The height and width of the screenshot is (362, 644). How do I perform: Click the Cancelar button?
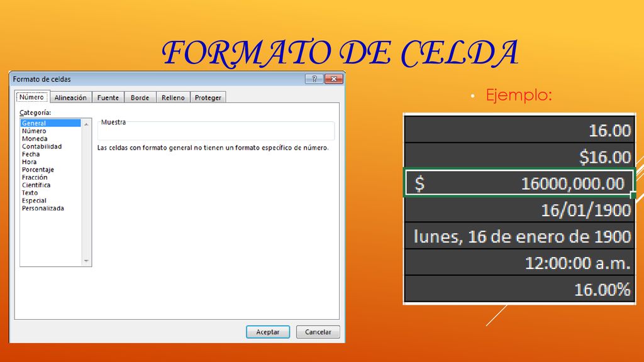[x=318, y=332]
